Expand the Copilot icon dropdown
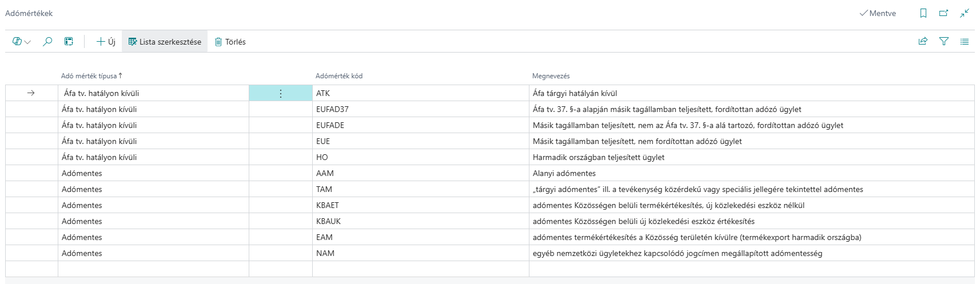Viewport: 980px width, 284px height. click(22, 42)
